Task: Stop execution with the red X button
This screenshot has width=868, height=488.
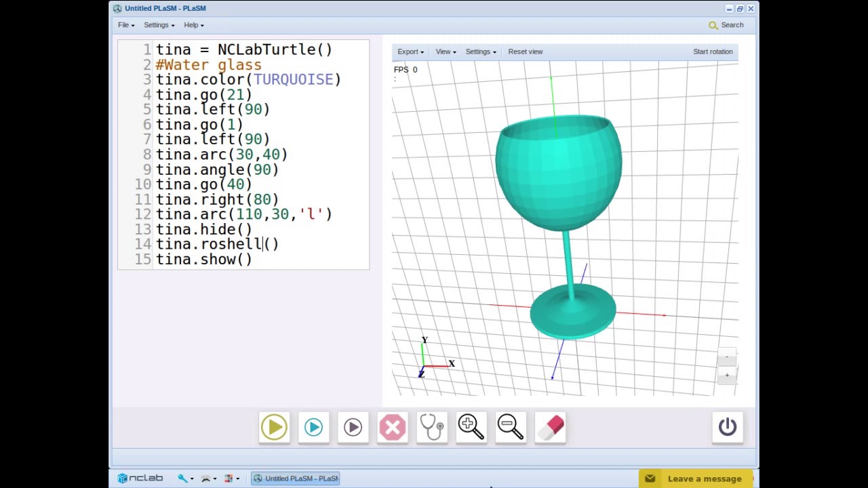Action: click(392, 427)
